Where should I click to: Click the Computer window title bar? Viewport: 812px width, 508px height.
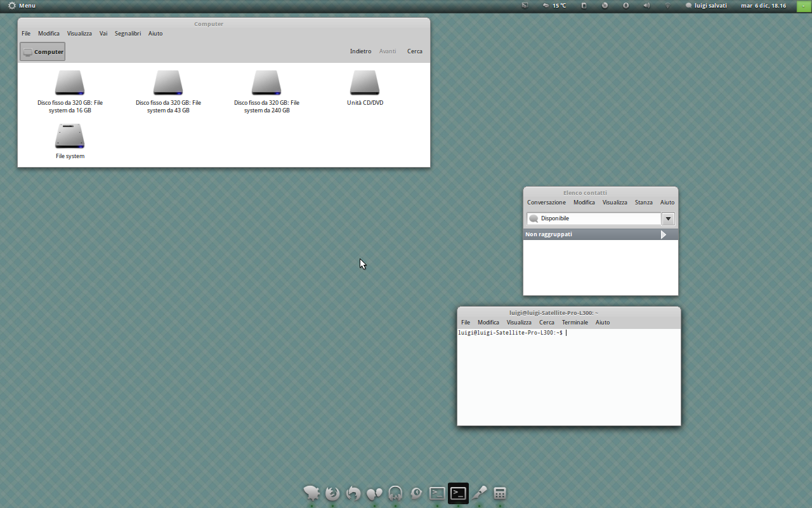click(224, 23)
